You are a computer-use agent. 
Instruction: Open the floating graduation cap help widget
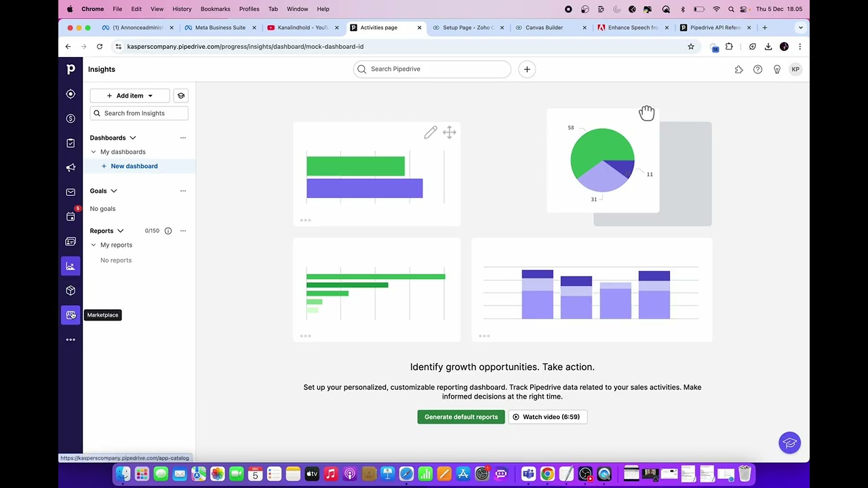tap(789, 443)
